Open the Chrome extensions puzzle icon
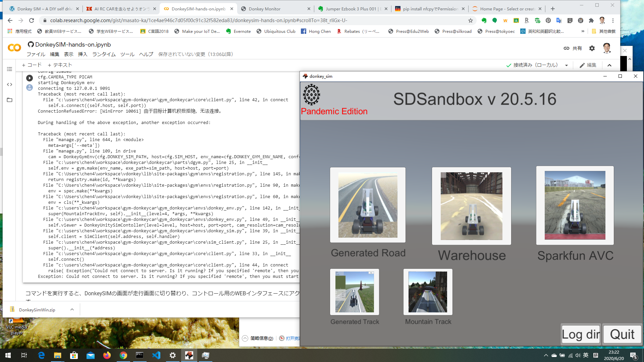This screenshot has width=644, height=362. (x=591, y=20)
